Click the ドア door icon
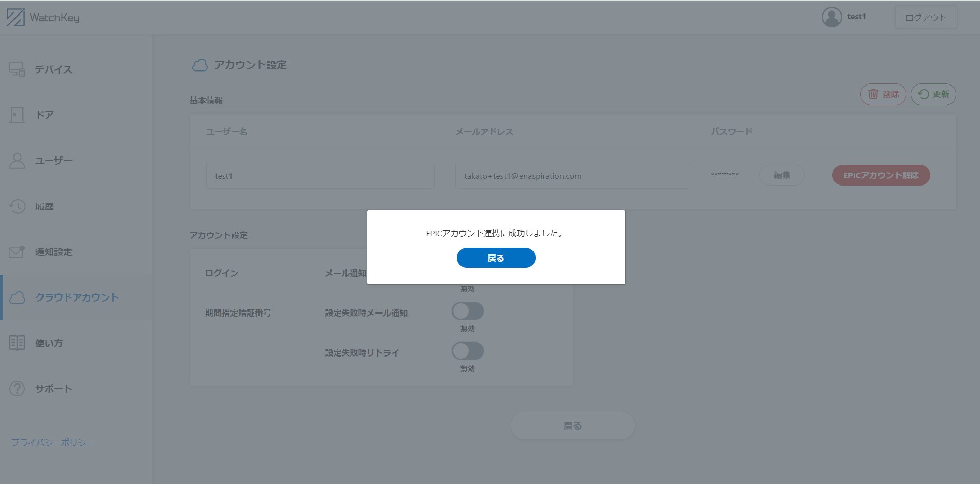Viewport: 980px width, 484px height. (17, 115)
